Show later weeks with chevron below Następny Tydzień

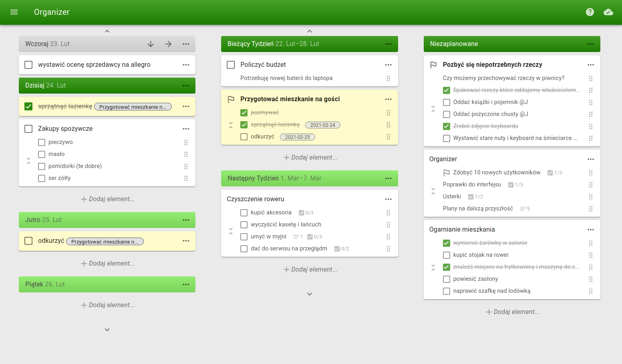point(309,294)
